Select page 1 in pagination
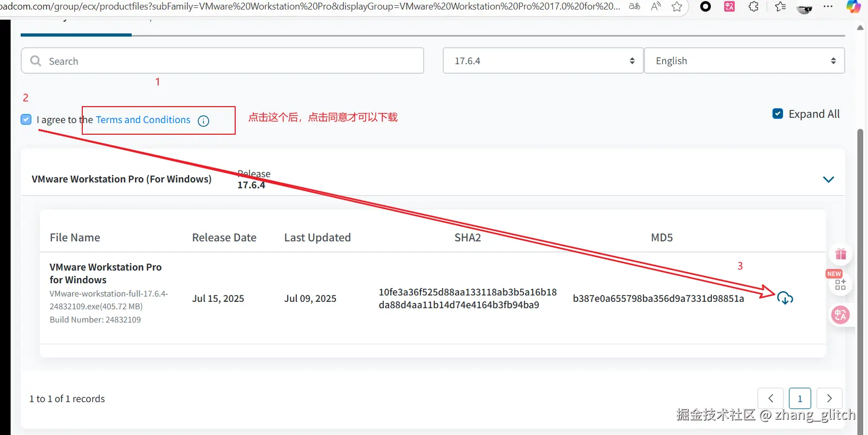 [800, 398]
